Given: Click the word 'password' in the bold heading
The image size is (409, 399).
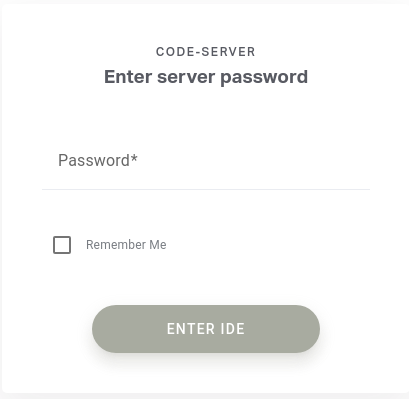Looking at the screenshot, I should coord(264,78).
